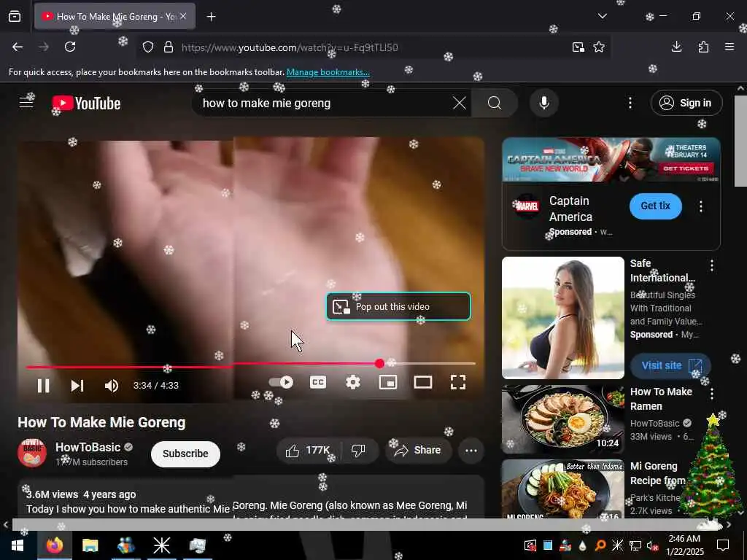Image resolution: width=747 pixels, height=560 pixels.
Task: Pause the video
Action: [43, 385]
